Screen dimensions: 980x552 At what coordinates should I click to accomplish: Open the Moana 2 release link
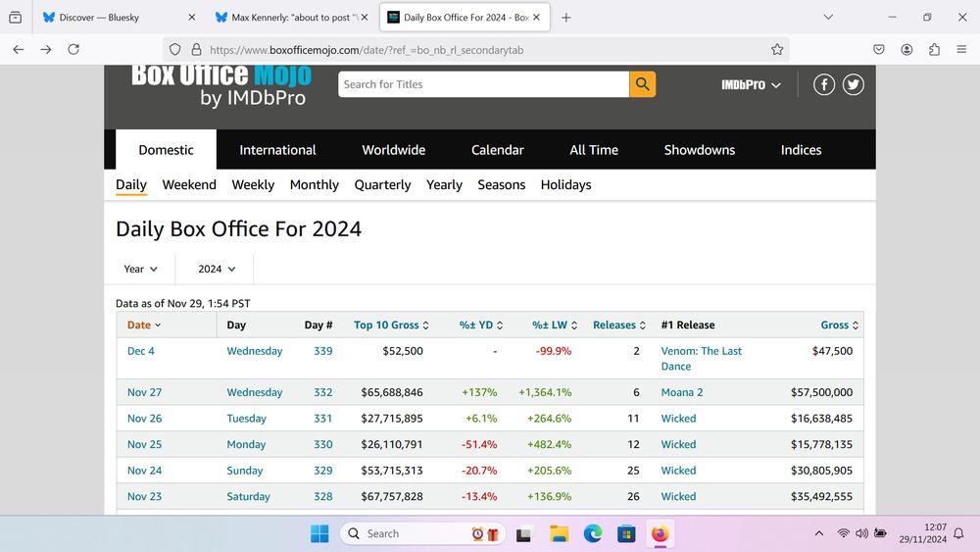(x=682, y=392)
